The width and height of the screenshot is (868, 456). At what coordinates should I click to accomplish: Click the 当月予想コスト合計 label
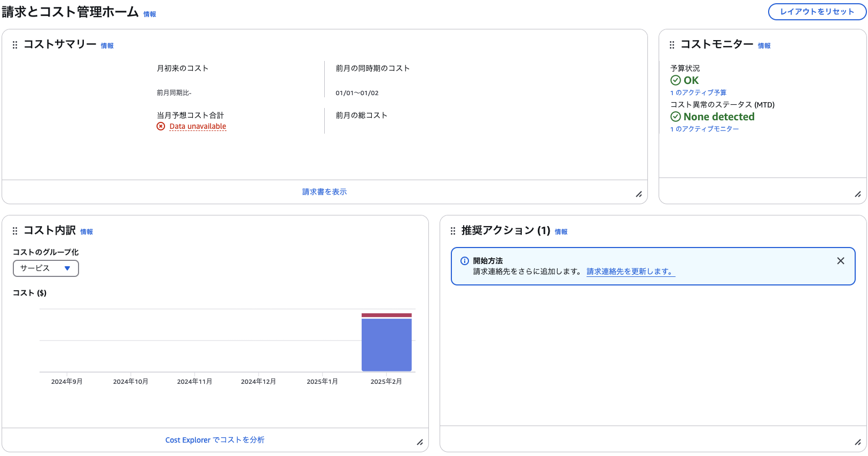pyautogui.click(x=190, y=115)
